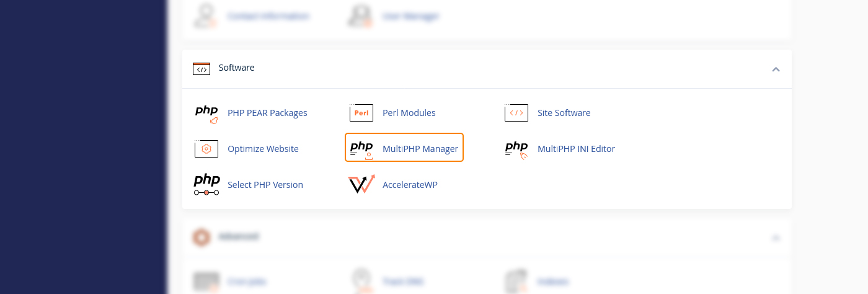Click the Software section code-window icon
Image resolution: width=868 pixels, height=294 pixels.
pyautogui.click(x=201, y=68)
